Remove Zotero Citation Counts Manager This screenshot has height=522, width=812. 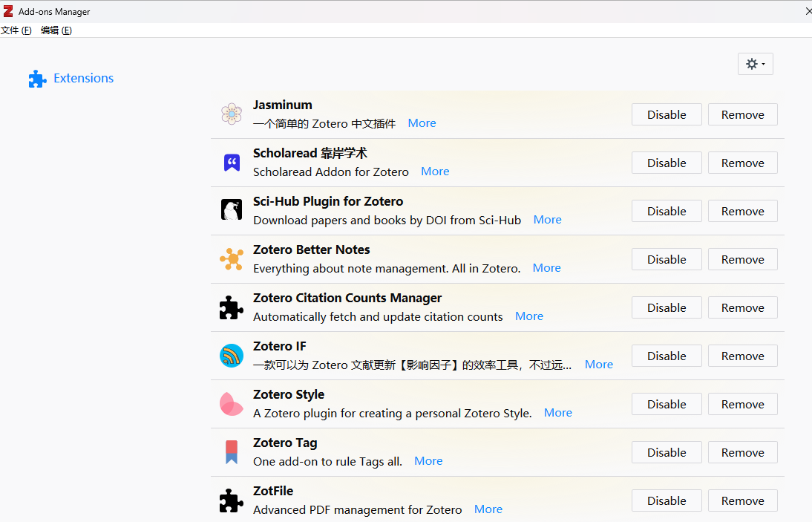(x=743, y=307)
